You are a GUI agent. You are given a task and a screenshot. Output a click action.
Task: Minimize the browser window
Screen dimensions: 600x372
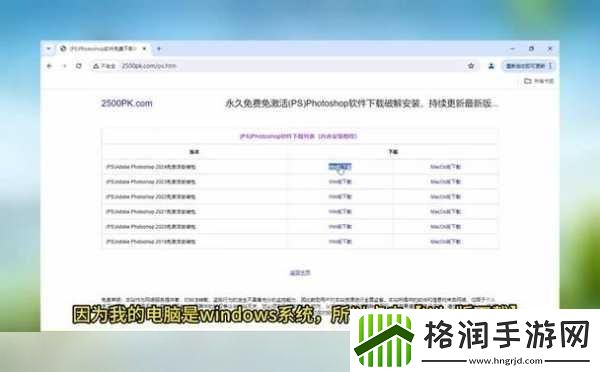point(512,49)
